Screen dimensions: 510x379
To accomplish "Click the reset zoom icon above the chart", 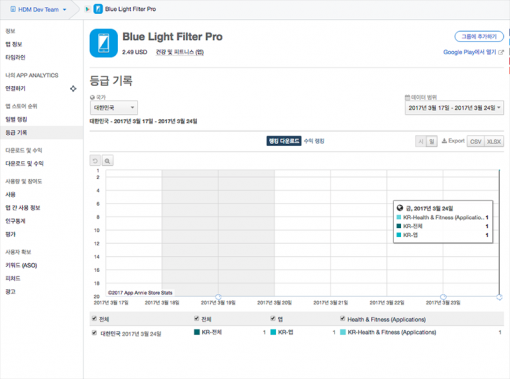I will point(95,161).
